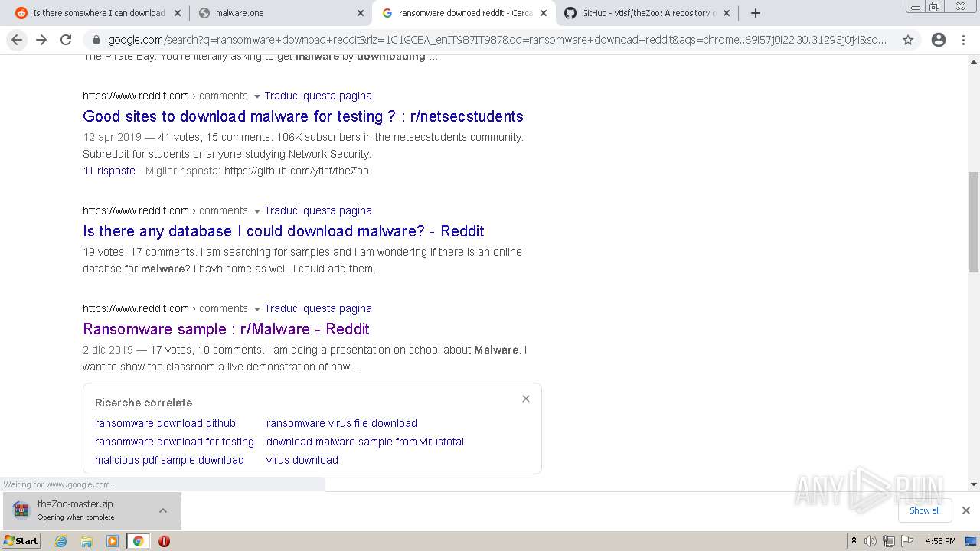Search 'malicious pdf sample download' related query
This screenshot has width=980, height=551.
[169, 460]
